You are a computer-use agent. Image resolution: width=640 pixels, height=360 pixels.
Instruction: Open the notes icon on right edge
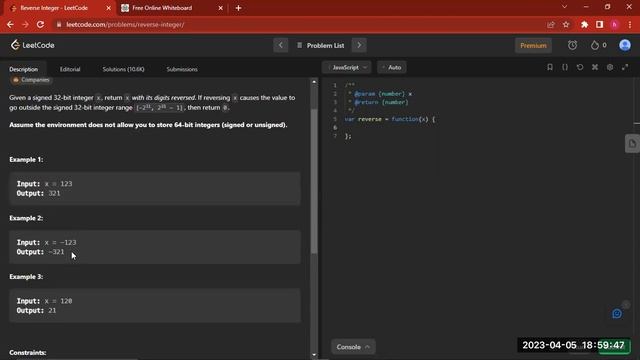632,144
